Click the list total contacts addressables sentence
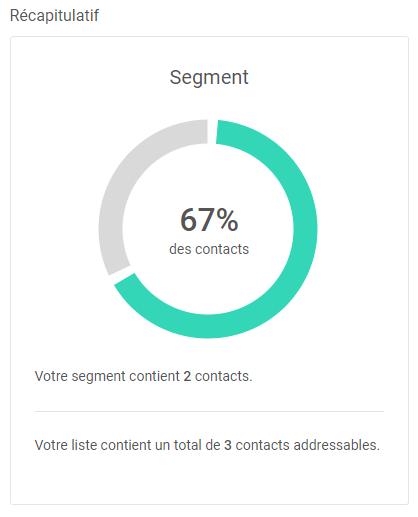Screen dimensions: 418x517 [x=207, y=445]
